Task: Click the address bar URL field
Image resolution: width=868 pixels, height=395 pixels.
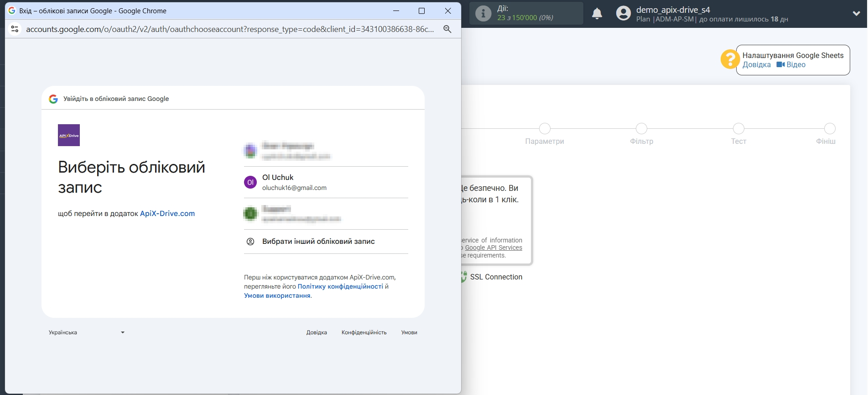Action: pyautogui.click(x=230, y=29)
